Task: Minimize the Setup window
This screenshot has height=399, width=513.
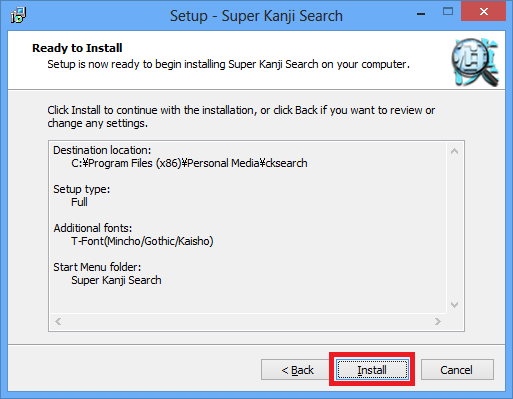Action: [421, 13]
